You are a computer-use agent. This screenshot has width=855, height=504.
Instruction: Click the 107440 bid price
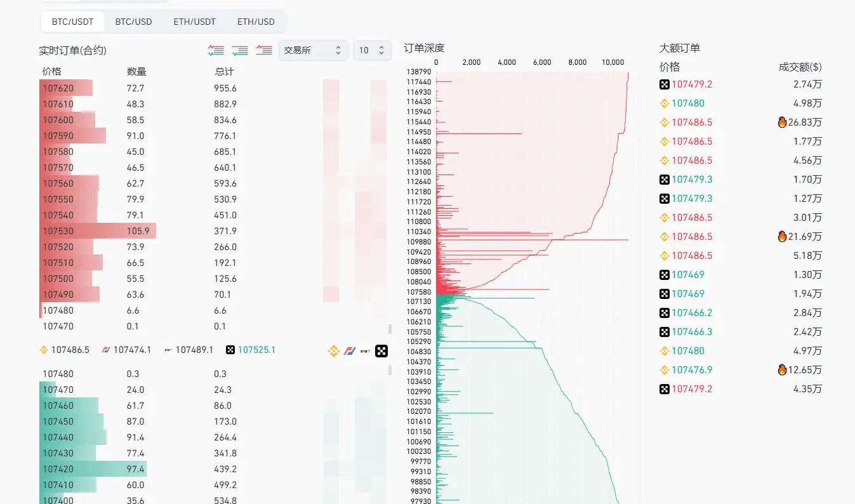tap(58, 437)
